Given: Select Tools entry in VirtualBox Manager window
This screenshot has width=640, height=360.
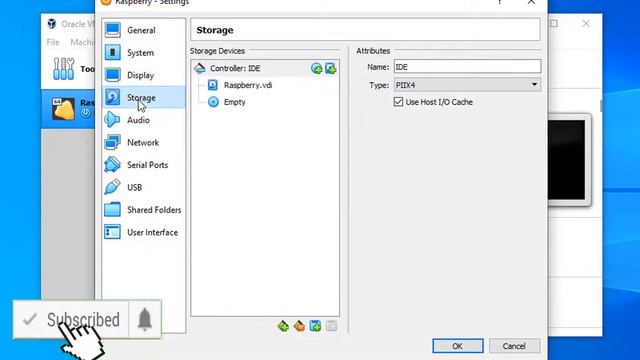Looking at the screenshot, I should pos(68,69).
